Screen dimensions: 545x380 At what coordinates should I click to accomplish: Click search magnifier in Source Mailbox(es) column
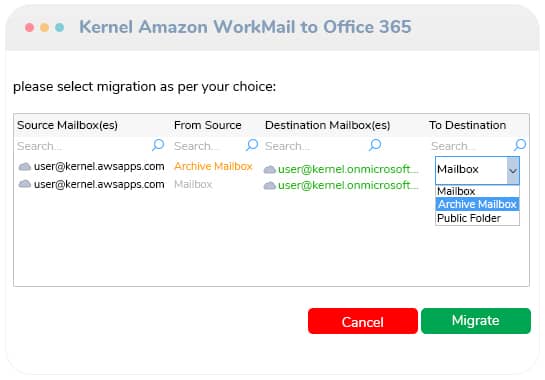tap(158, 145)
